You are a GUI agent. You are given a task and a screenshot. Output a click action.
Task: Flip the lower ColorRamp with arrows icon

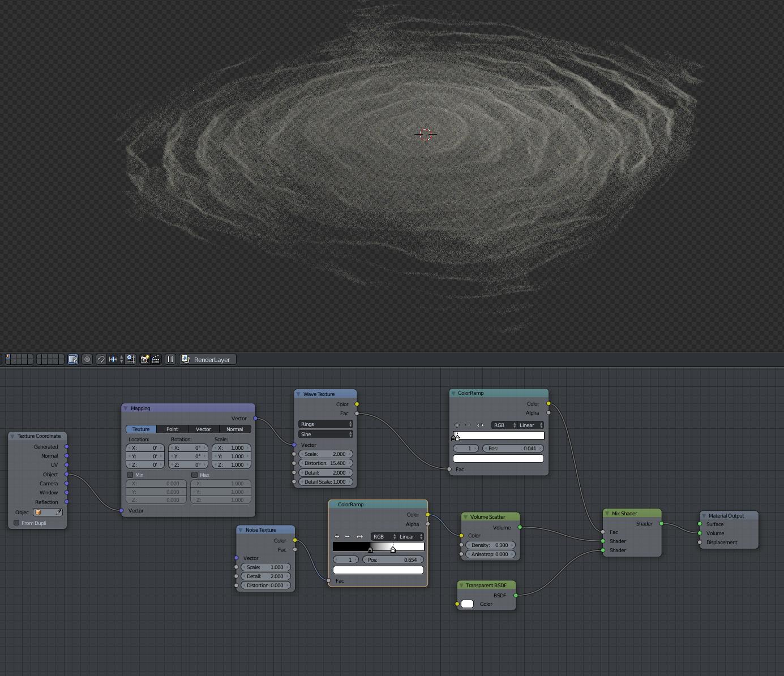point(359,537)
